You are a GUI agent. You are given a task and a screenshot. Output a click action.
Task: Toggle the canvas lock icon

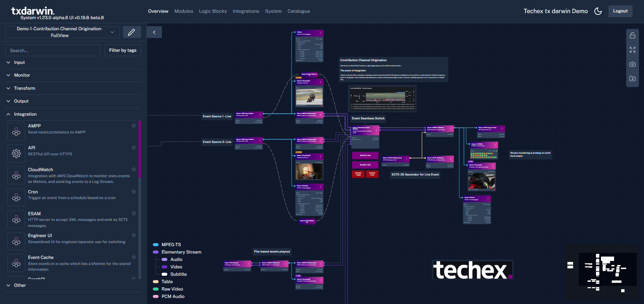pyautogui.click(x=633, y=35)
